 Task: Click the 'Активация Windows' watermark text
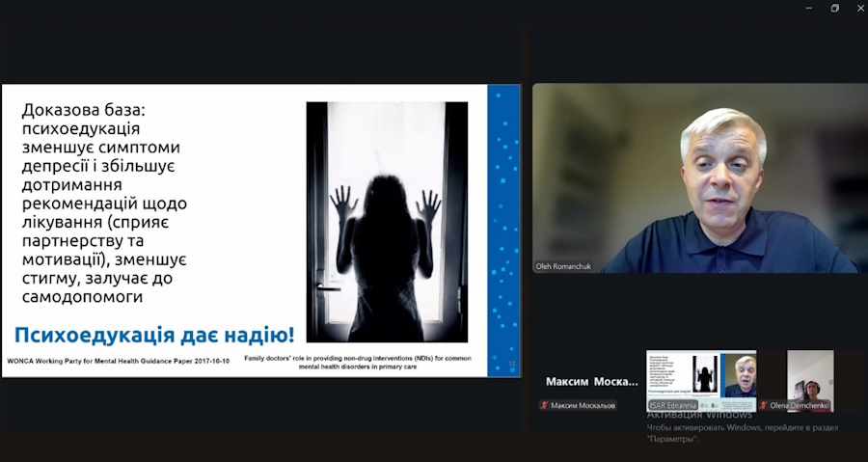pos(699,415)
